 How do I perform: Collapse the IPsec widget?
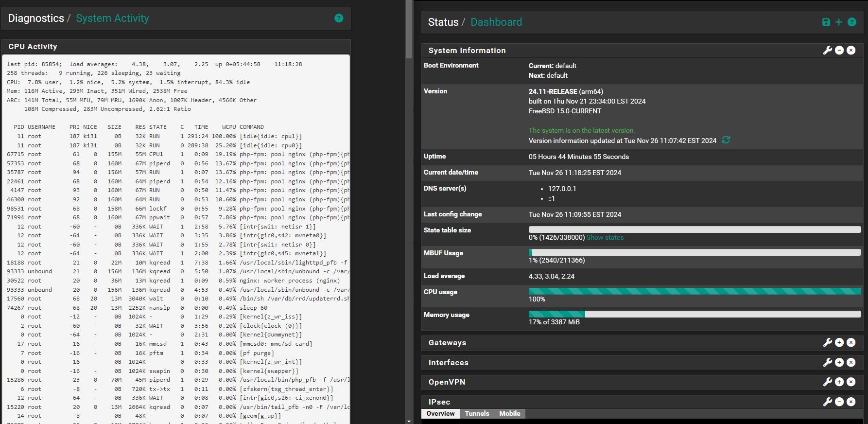point(839,402)
